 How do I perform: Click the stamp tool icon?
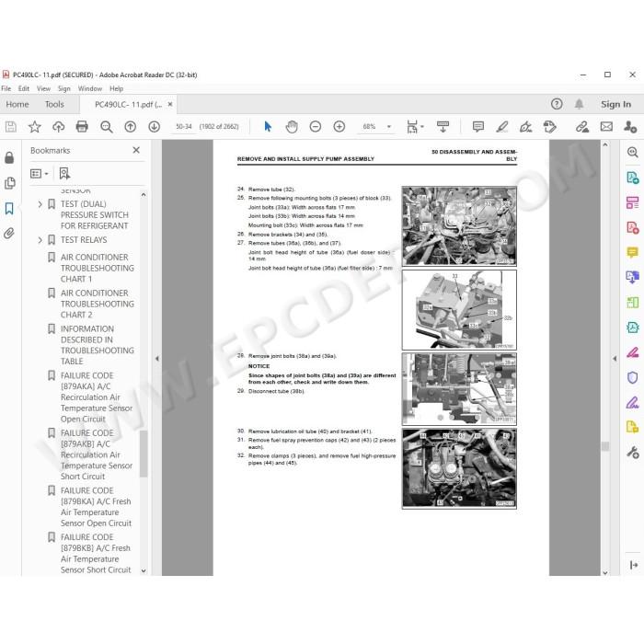coord(549,127)
